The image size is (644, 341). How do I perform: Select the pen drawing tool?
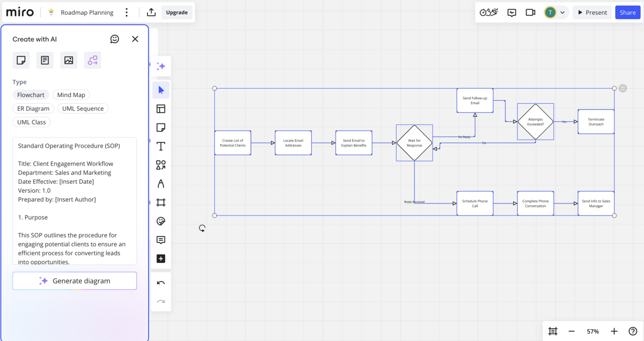(x=161, y=183)
